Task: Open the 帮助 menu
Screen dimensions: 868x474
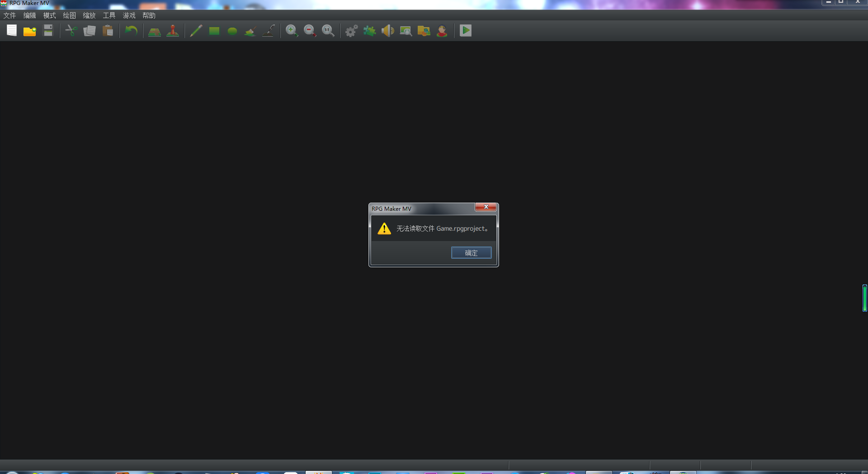Action: (x=149, y=15)
